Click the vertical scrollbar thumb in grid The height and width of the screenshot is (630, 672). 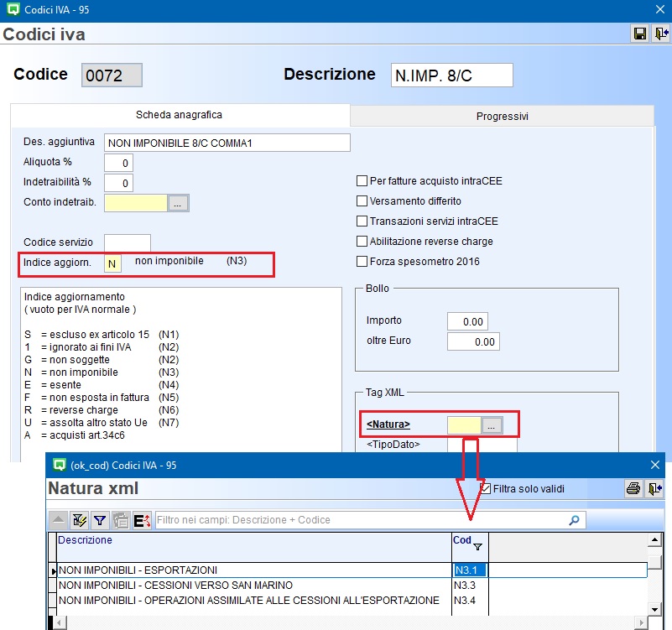click(x=654, y=562)
